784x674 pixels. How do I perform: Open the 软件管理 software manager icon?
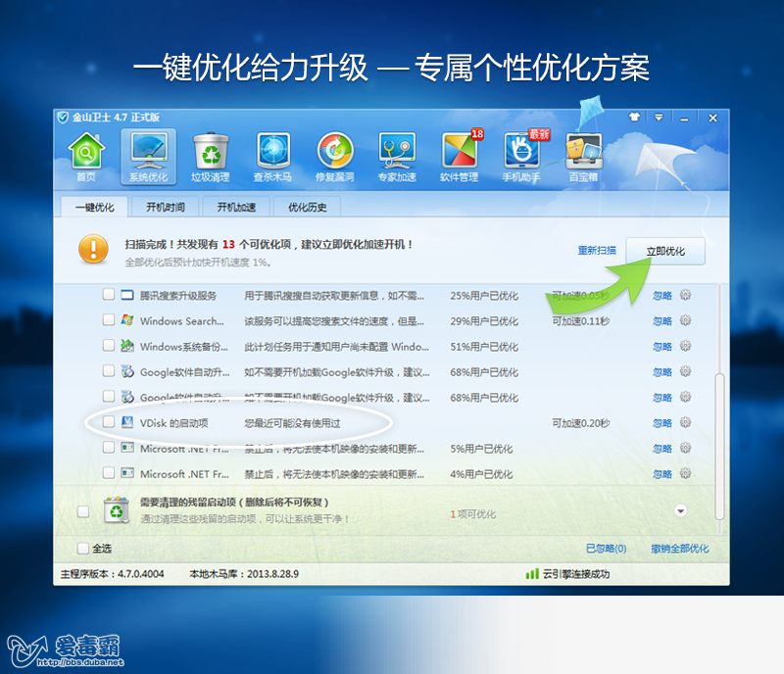click(x=459, y=158)
